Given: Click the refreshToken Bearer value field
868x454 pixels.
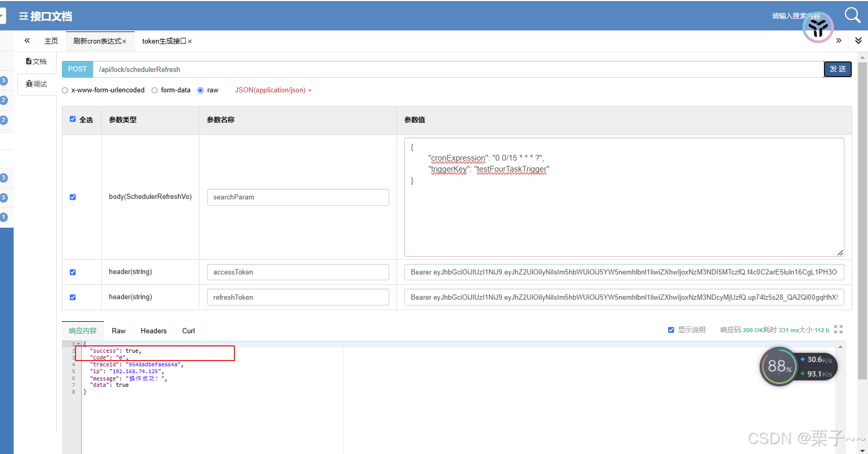Looking at the screenshot, I should [x=624, y=297].
